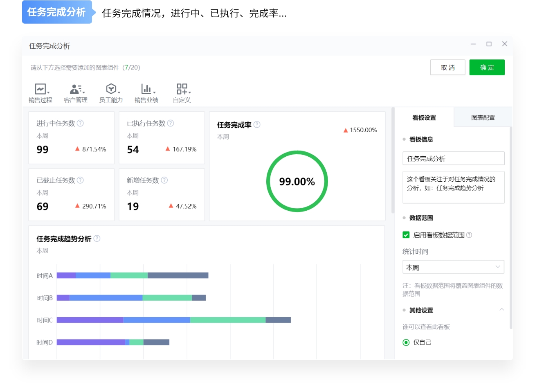Select the 自定义 custom component icon
This screenshot has width=535, height=392.
[x=181, y=88]
